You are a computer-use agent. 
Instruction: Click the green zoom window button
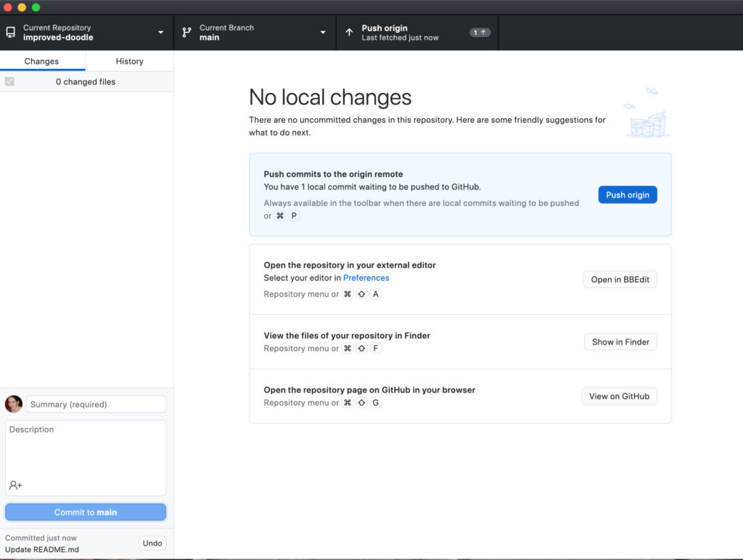click(x=36, y=7)
